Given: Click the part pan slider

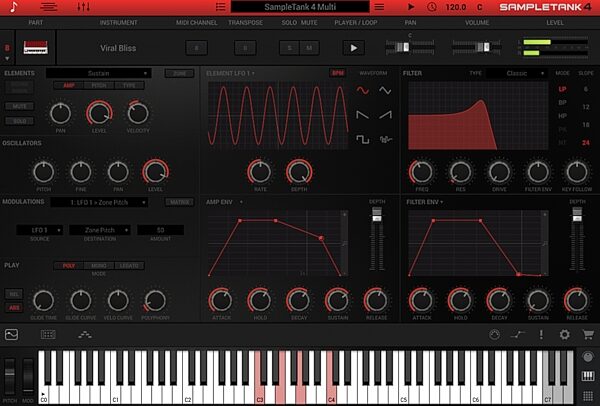Looking at the screenshot, I should click(410, 47).
